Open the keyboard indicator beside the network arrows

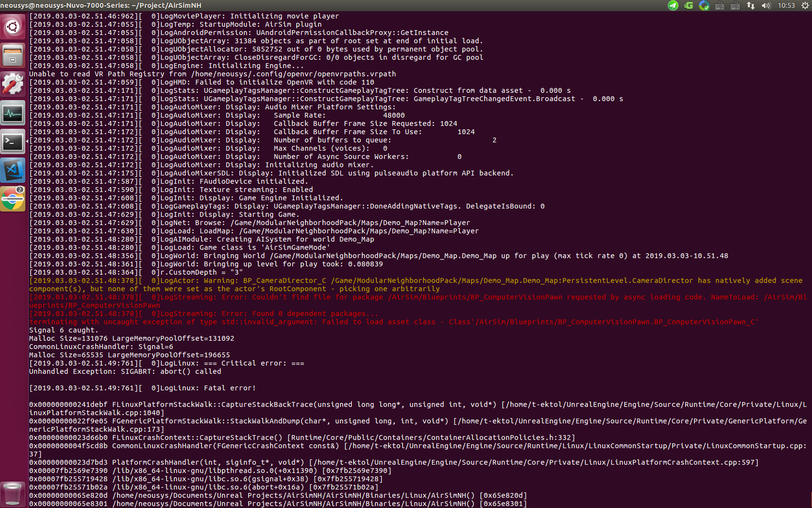pyautogui.click(x=735, y=6)
